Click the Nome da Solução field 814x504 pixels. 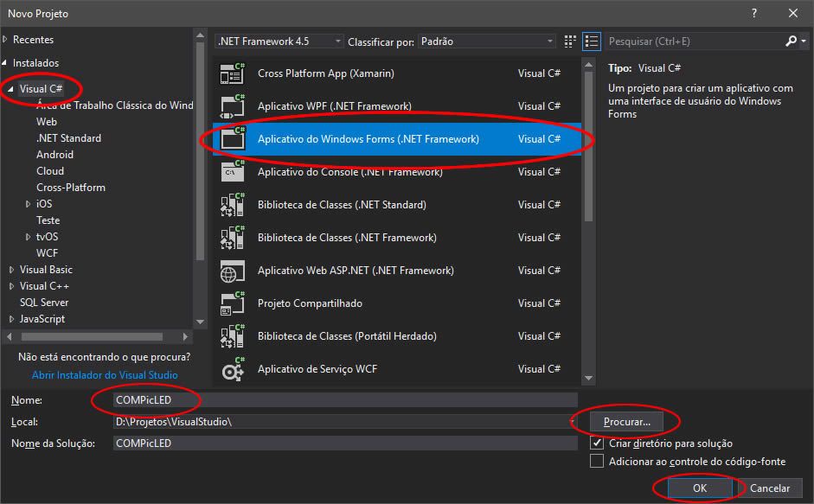(345, 443)
